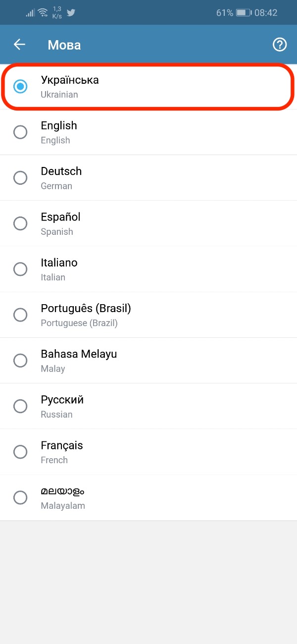Choose the Français radio button
This screenshot has width=297, height=644.
coord(20,452)
